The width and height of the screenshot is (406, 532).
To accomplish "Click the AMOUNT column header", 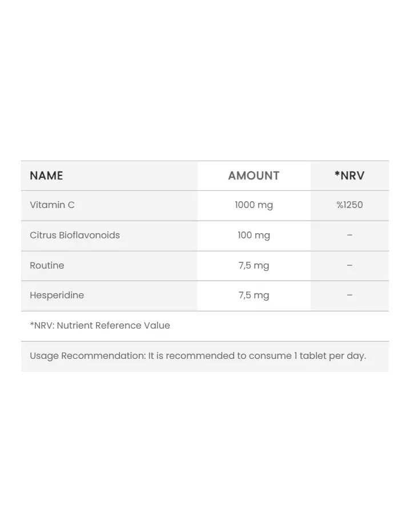I will point(254,176).
